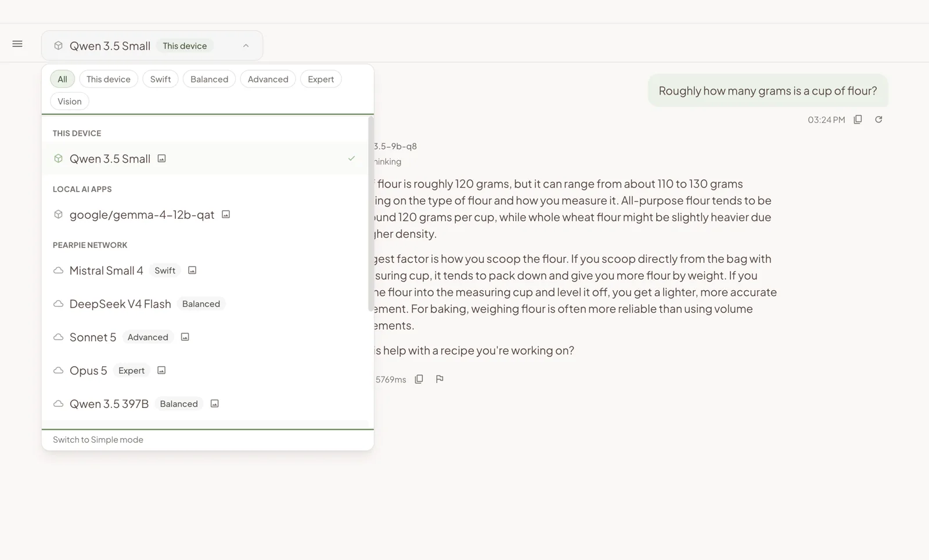Viewport: 929px width, 560px height.
Task: Copy the assistant response
Action: (x=419, y=379)
